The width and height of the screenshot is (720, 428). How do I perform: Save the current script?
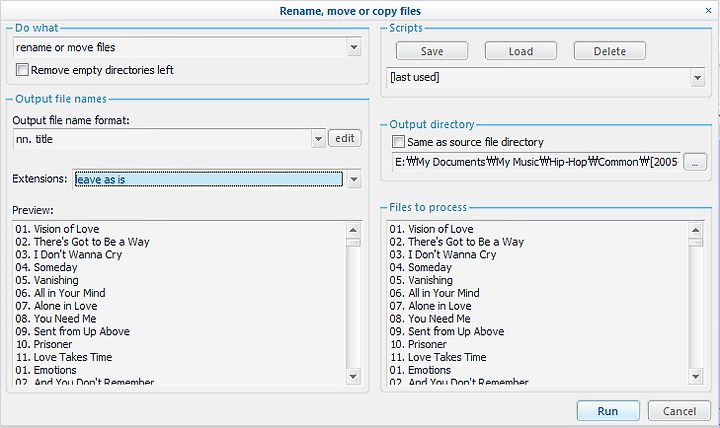tap(432, 51)
